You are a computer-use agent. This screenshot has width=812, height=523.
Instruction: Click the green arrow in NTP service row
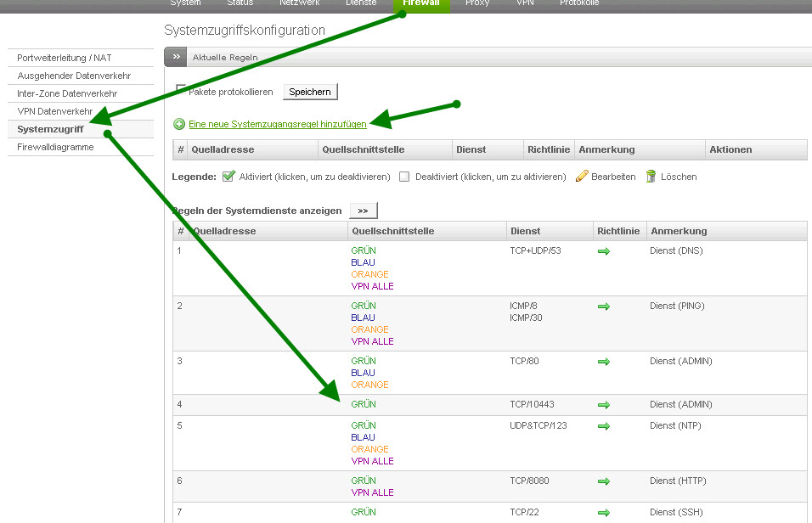click(604, 426)
